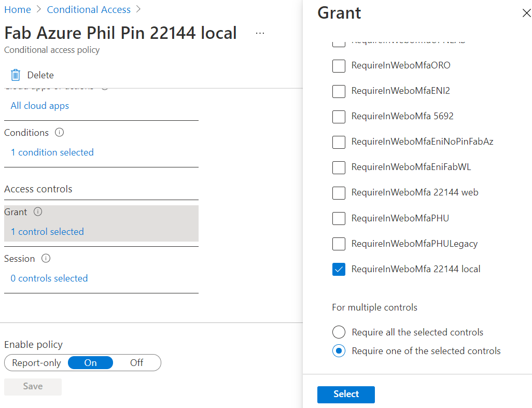Enable the RequireInWeboMfaPHULegacy checkbox

click(x=339, y=244)
